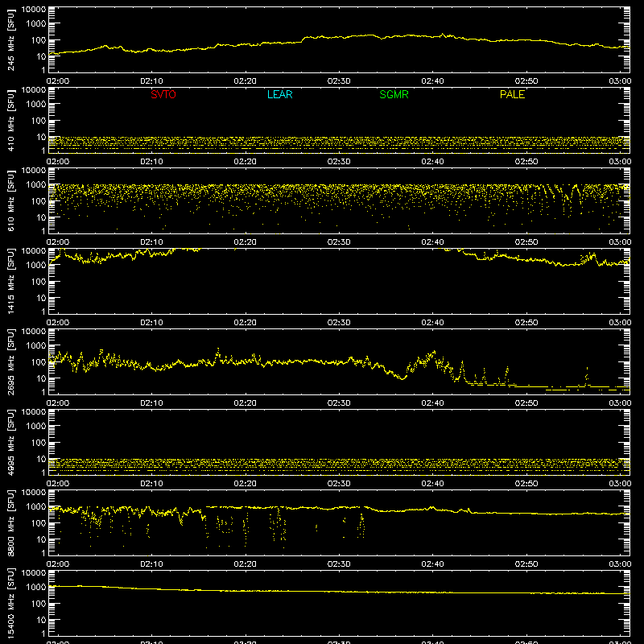644x644 pixels.
Task: Click the 1000 y-axis value on 610 MHz plot
Action: (x=36, y=185)
